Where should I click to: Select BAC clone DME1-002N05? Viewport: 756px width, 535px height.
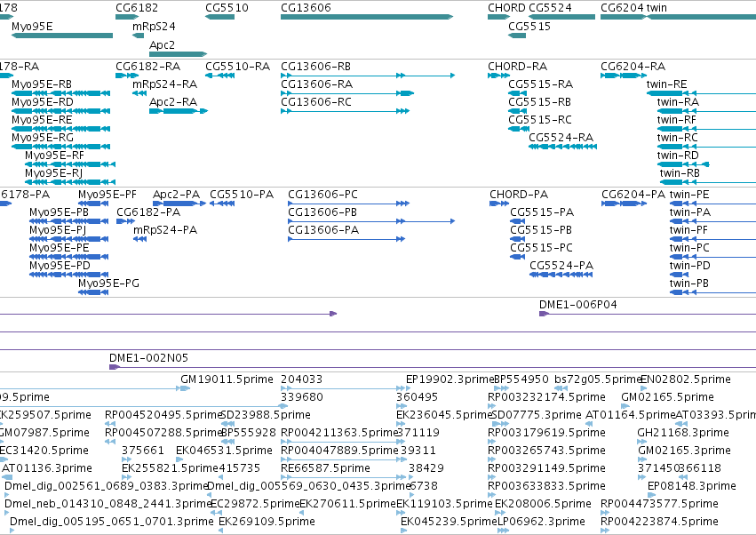point(148,358)
